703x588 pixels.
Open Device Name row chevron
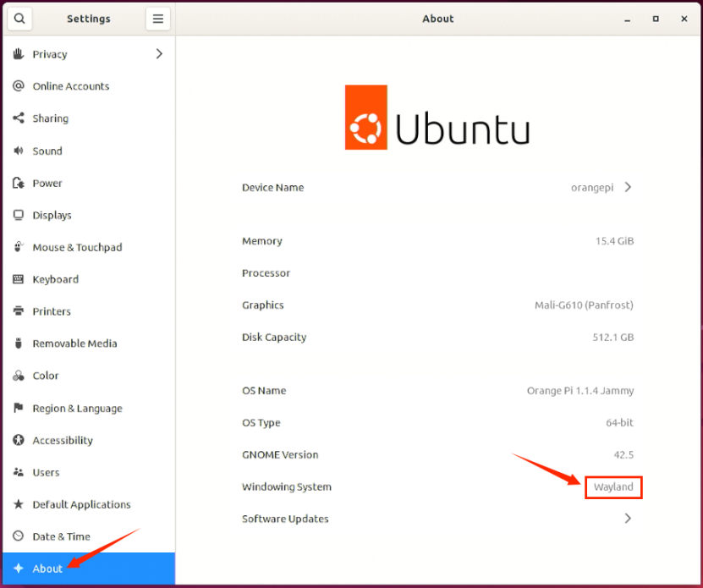[628, 187]
